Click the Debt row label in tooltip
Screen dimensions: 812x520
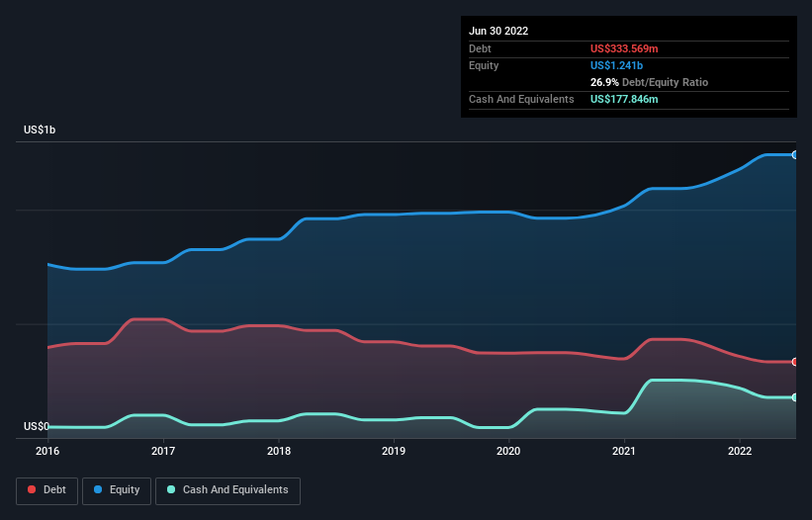pyautogui.click(x=480, y=48)
